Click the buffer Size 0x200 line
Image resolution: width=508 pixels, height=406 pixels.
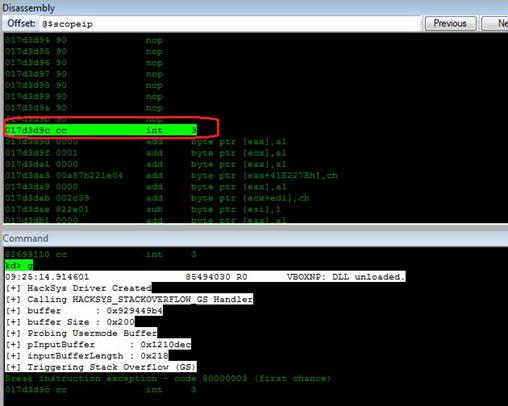point(70,322)
